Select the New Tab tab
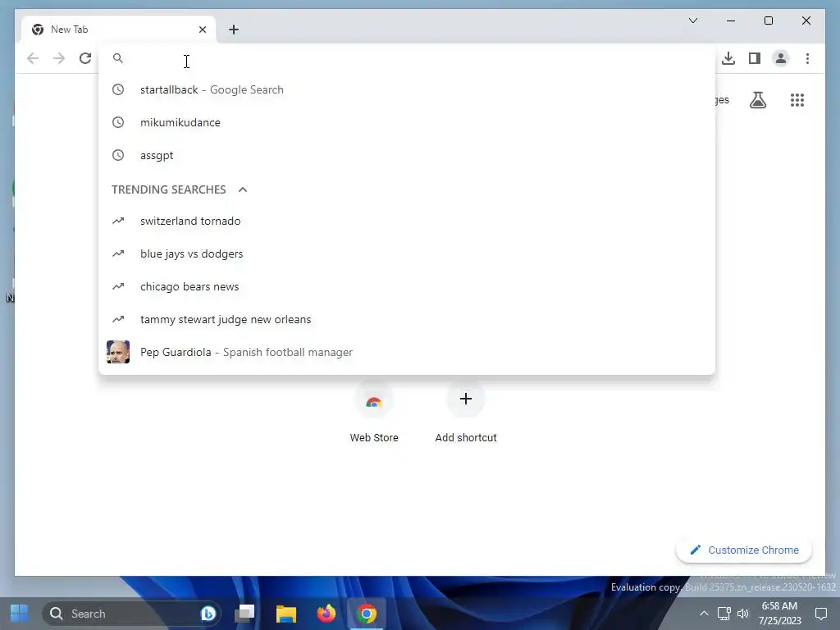This screenshot has width=840, height=630. 119,30
